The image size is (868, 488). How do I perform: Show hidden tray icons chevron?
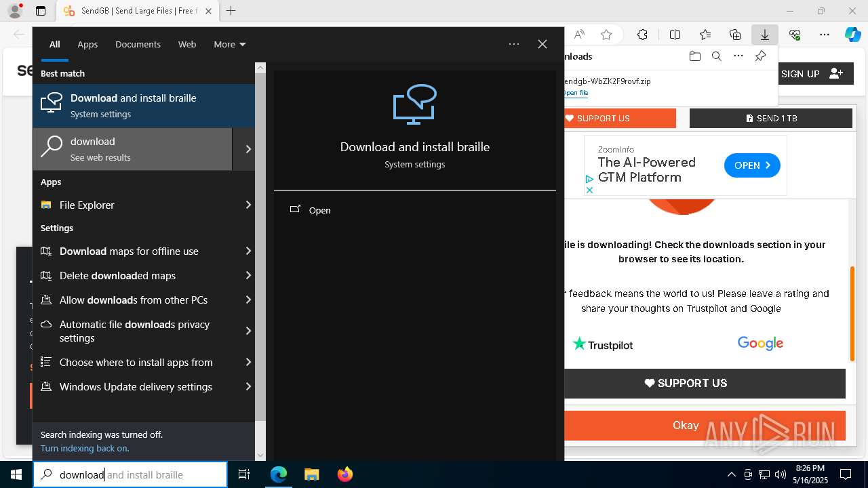(731, 474)
